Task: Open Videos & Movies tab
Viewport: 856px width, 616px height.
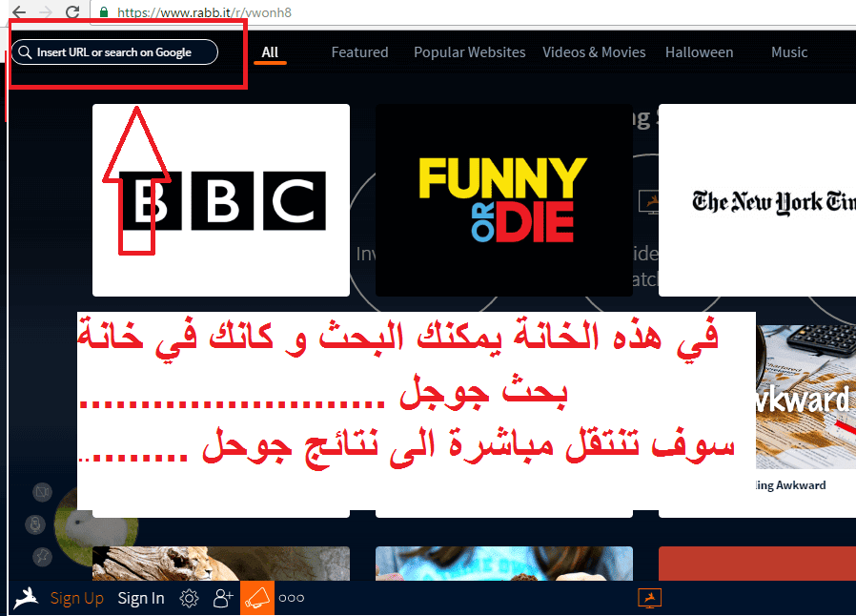Action: tap(594, 52)
